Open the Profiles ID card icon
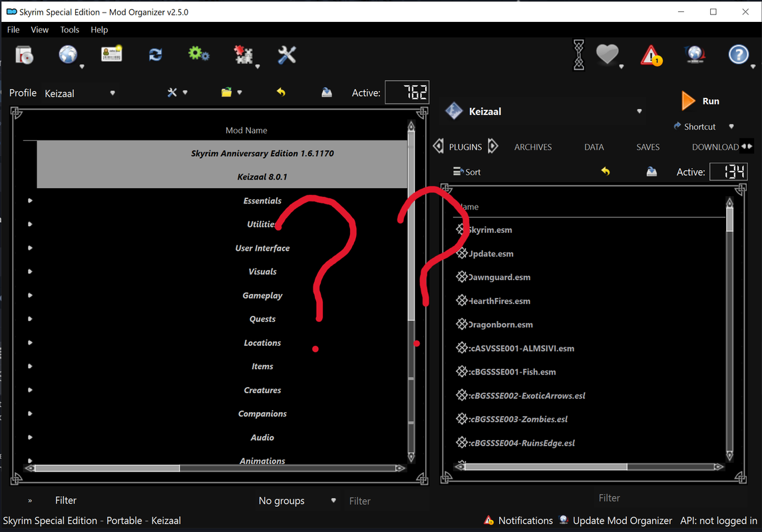Image resolution: width=762 pixels, height=532 pixels. [x=111, y=53]
